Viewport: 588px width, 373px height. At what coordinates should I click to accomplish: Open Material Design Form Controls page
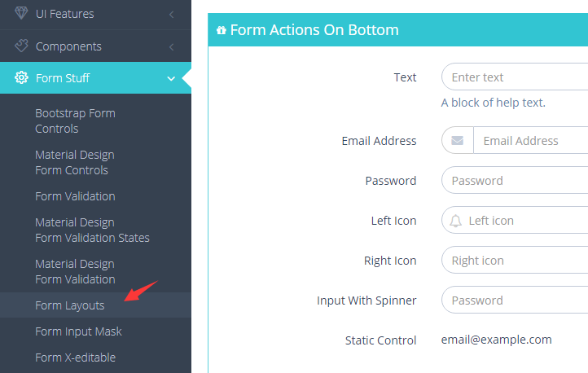[x=74, y=162]
